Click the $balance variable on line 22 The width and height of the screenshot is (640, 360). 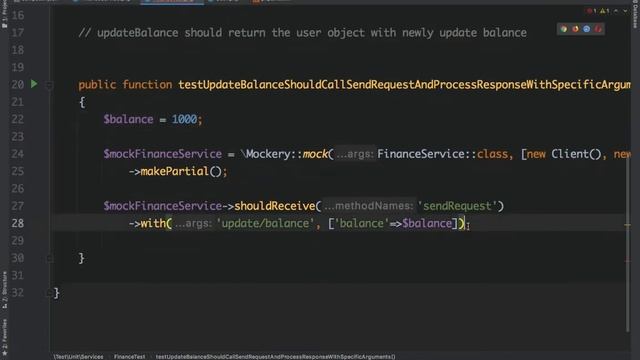128,119
